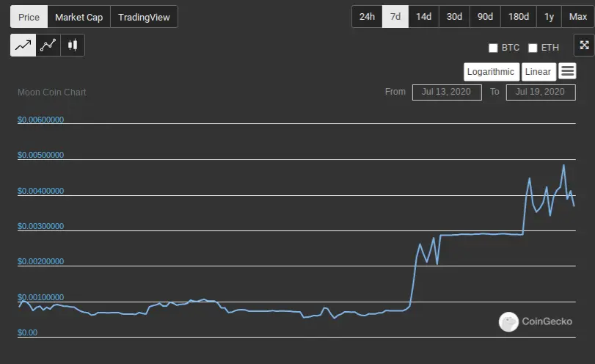This screenshot has width=595, height=364.
Task: Switch to the line-with-markers chart icon
Action: [48, 45]
